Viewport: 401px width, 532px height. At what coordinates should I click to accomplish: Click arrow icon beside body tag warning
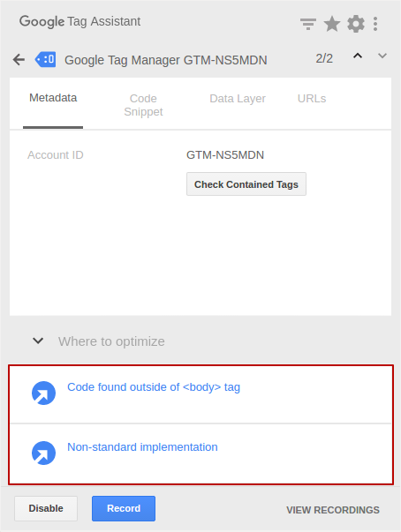[43, 393]
